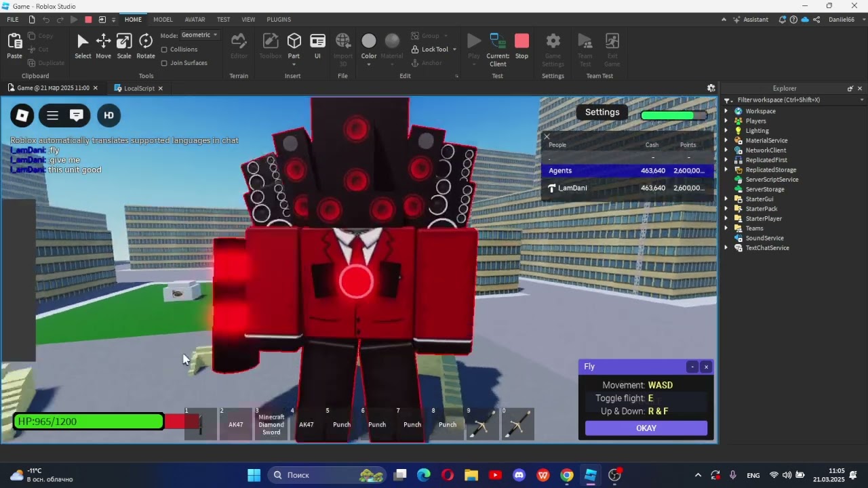Screen dimensions: 868x488
Task: Switch to the MODEL ribbon tab
Action: tap(163, 20)
